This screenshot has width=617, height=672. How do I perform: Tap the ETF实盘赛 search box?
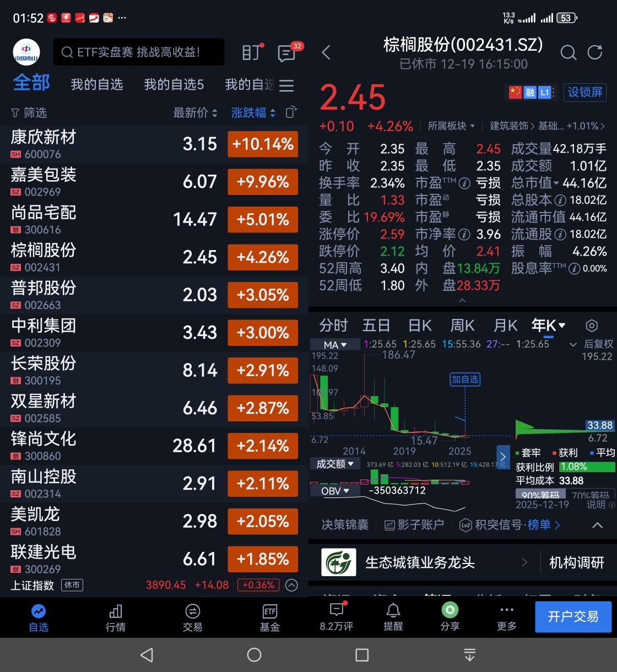click(139, 52)
